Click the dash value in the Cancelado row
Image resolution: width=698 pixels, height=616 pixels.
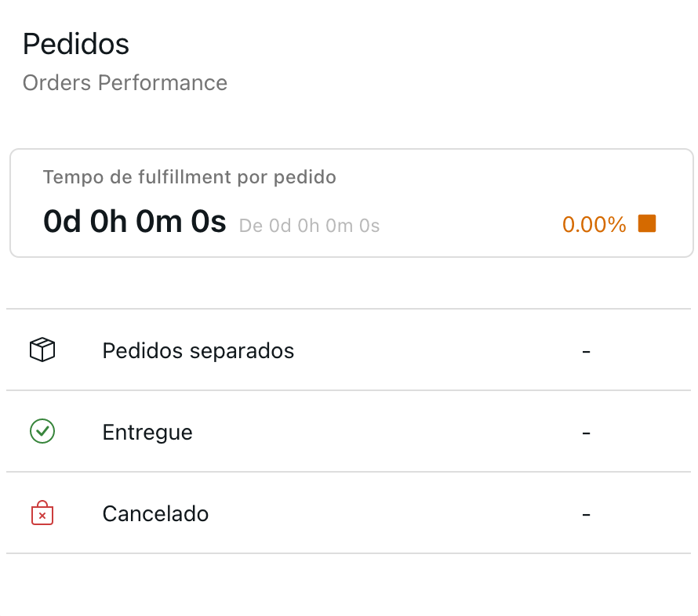point(586,513)
